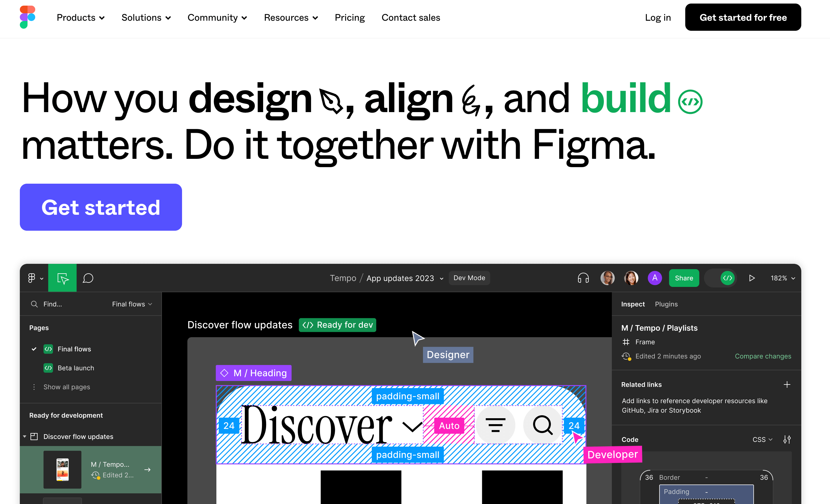Click Get started for free button
The width and height of the screenshot is (830, 504).
744,17
